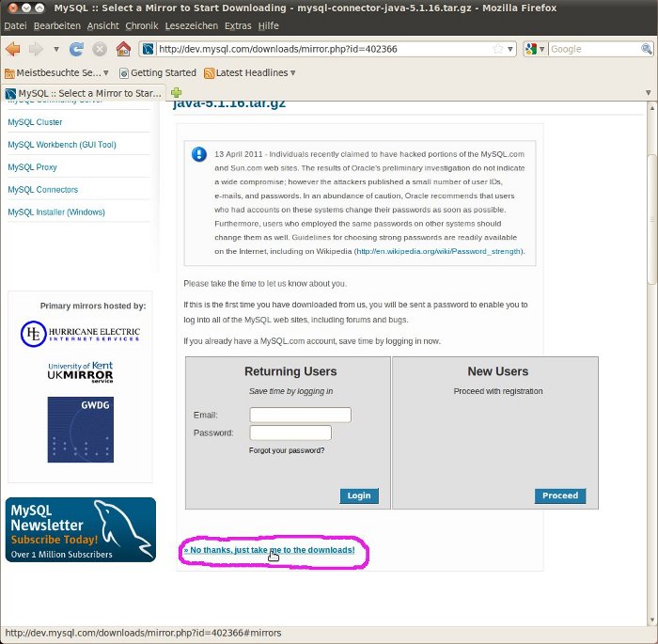The height and width of the screenshot is (644, 658).
Task: Go to the Home page icon
Action: coord(123,49)
